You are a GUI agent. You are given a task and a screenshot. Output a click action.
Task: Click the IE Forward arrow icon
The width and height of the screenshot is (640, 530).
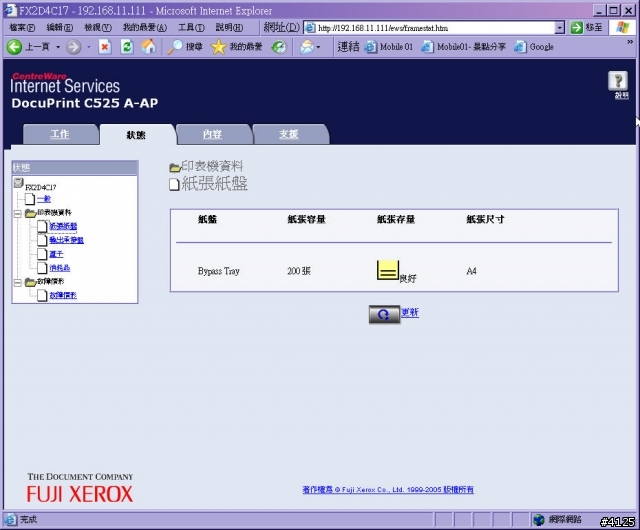tap(73, 47)
